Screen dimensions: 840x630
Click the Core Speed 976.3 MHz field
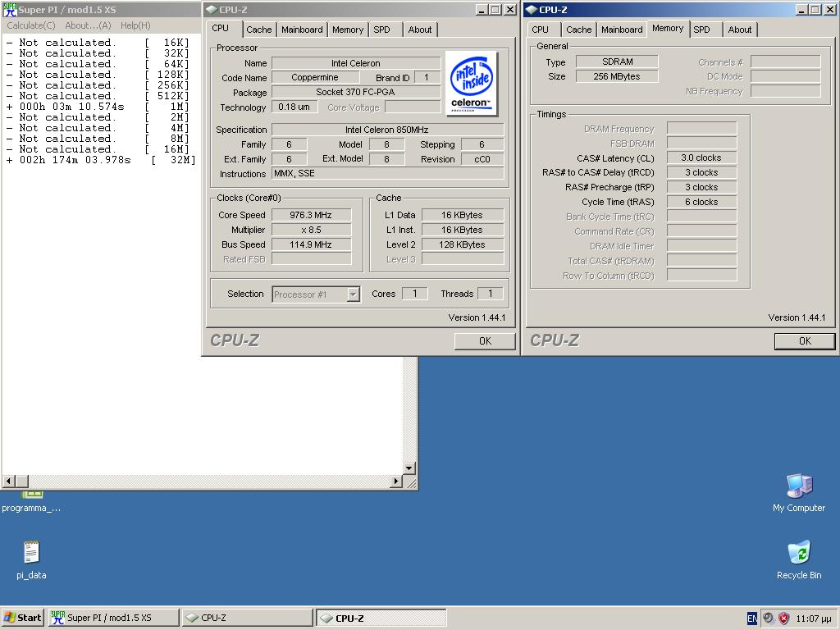coord(311,215)
